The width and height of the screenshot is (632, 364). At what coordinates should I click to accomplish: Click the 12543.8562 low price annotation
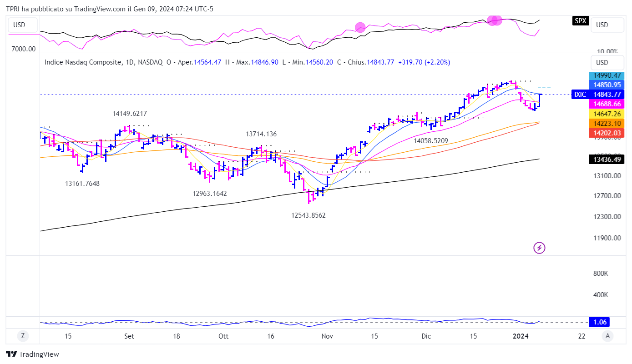tap(308, 215)
